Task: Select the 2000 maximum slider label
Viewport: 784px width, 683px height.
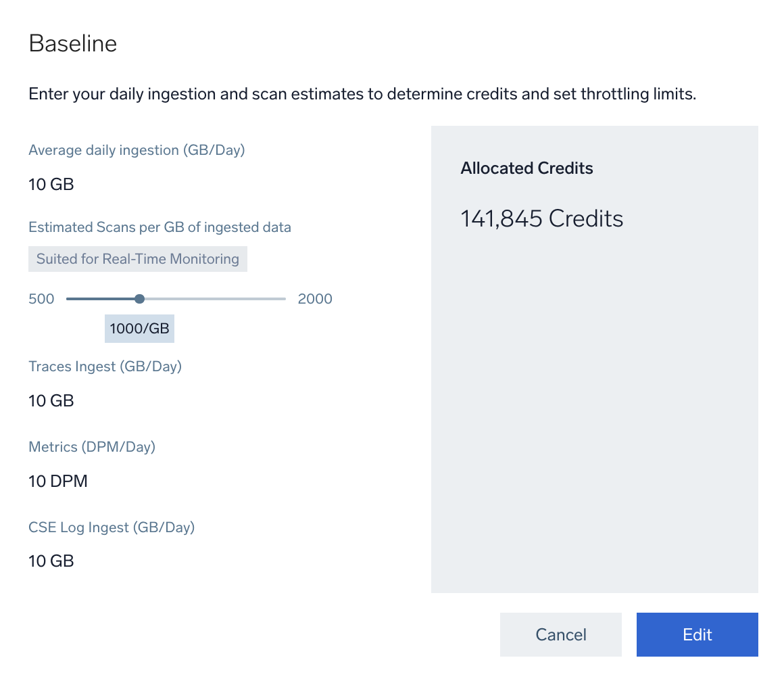Action: tap(315, 299)
